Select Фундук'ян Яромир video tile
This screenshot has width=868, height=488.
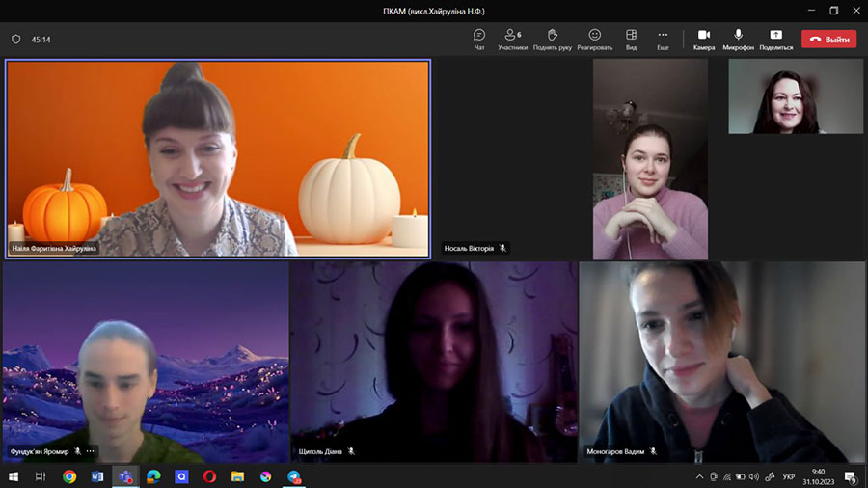point(146,362)
